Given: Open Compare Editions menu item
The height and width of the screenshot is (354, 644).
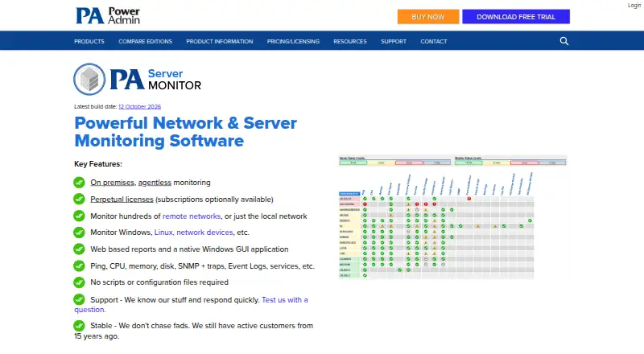Looking at the screenshot, I should (146, 42).
